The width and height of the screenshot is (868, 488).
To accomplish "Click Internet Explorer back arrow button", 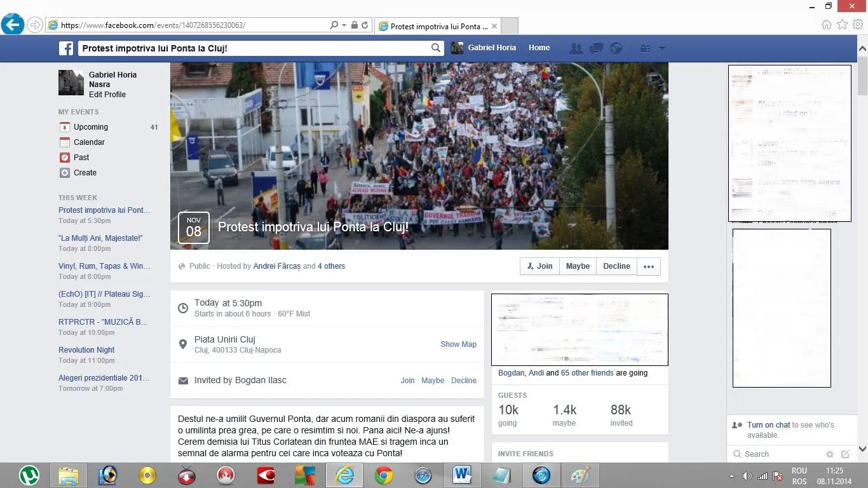I will coord(13,25).
